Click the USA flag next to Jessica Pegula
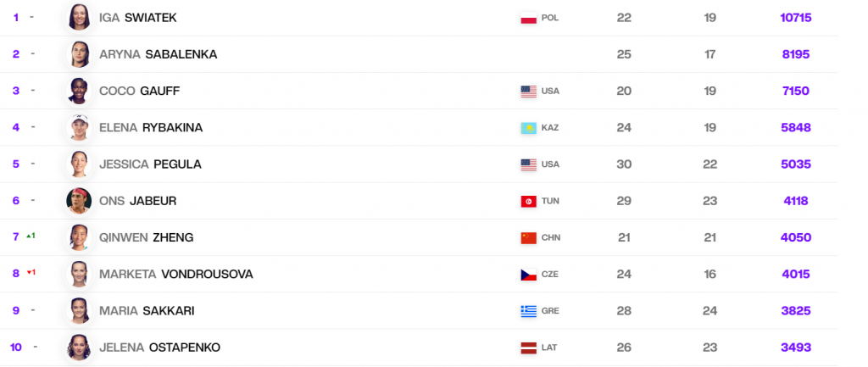The width and height of the screenshot is (868, 367). tap(529, 164)
